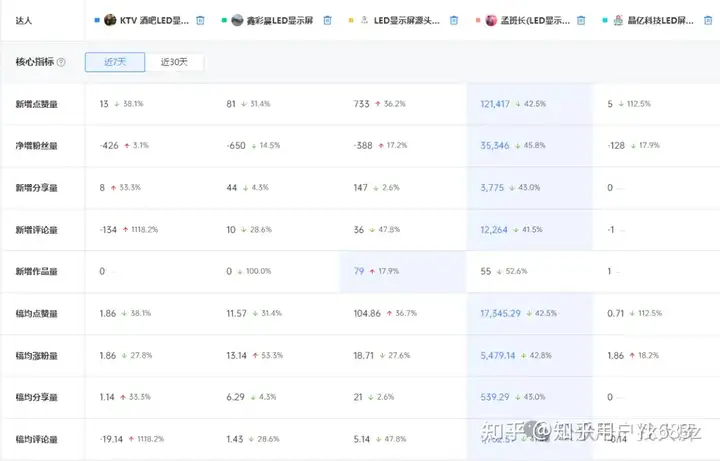Click the highlighted value 121,417
This screenshot has height=461, width=720.
click(495, 104)
